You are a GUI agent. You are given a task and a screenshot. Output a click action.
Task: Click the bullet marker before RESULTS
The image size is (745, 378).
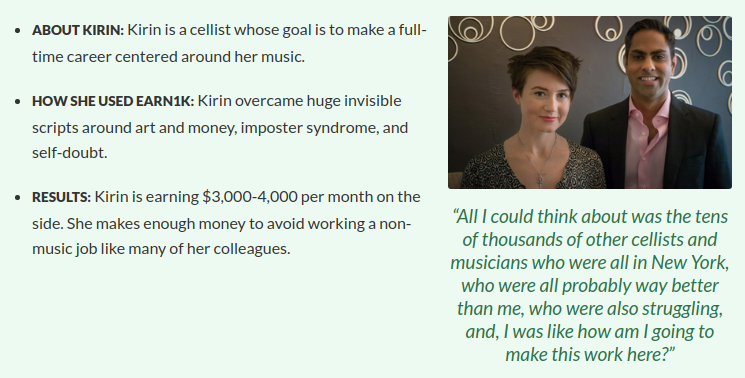[x=18, y=198]
